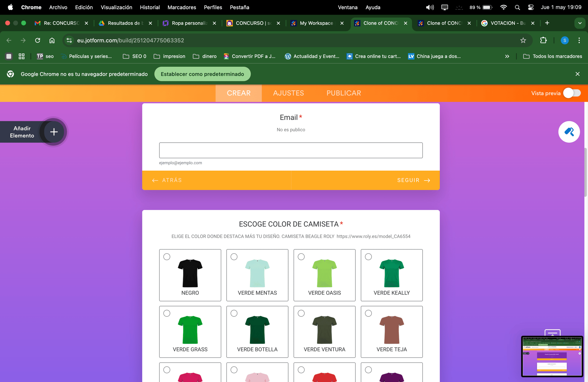Open the China juega a dos... bookmark
This screenshot has height=382, width=588.
point(434,56)
